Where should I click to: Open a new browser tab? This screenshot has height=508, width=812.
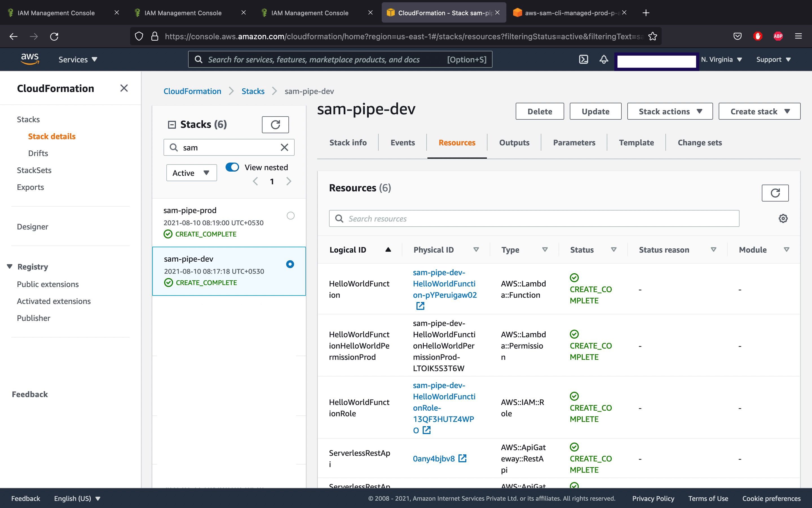point(646,13)
